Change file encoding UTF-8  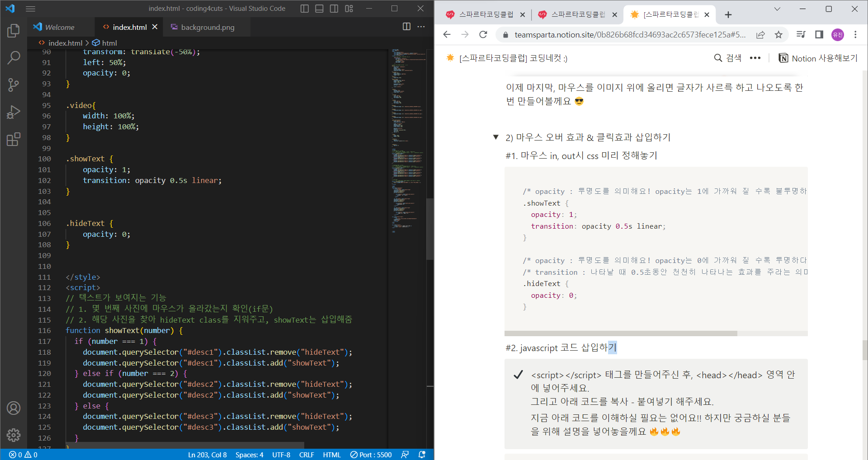pos(281,455)
